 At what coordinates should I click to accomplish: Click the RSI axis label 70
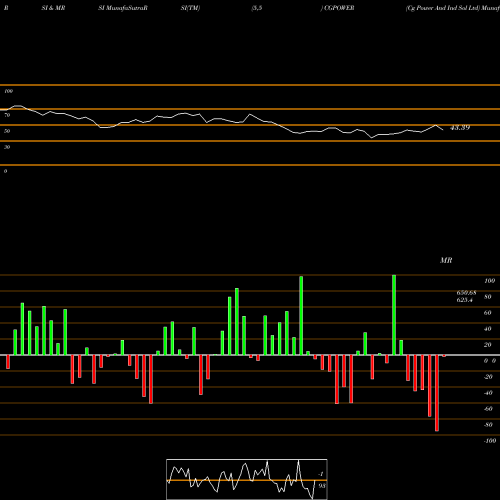point(7,115)
